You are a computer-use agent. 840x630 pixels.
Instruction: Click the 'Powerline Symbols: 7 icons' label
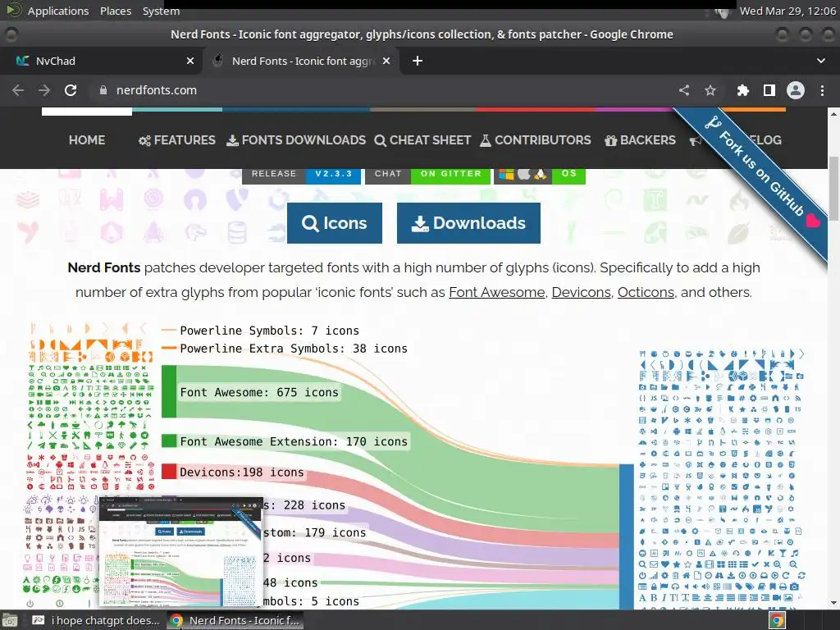point(269,331)
